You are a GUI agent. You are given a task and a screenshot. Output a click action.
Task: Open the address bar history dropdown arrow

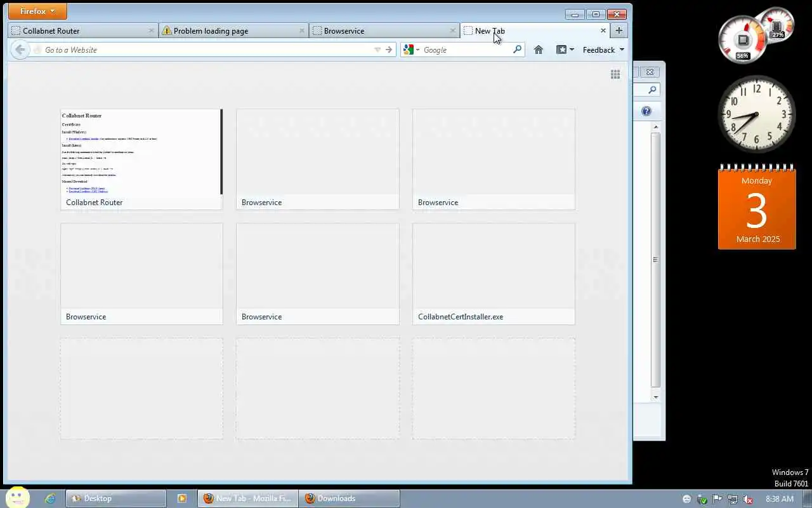tap(377, 50)
